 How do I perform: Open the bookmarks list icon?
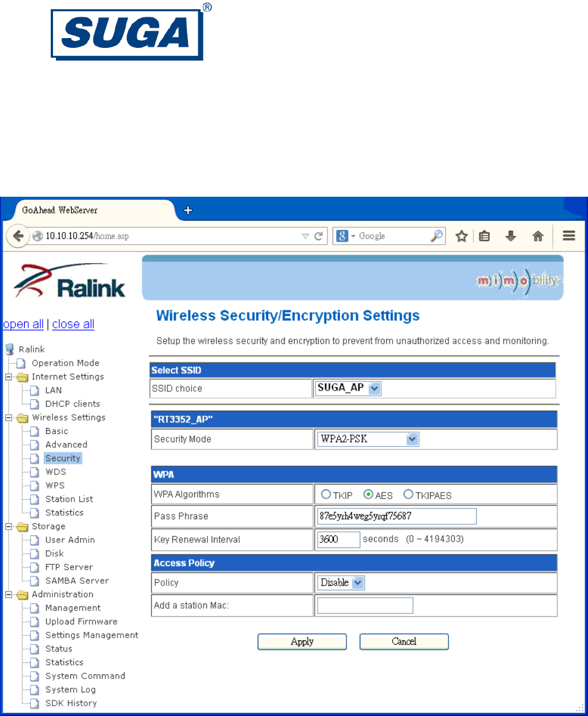click(485, 236)
